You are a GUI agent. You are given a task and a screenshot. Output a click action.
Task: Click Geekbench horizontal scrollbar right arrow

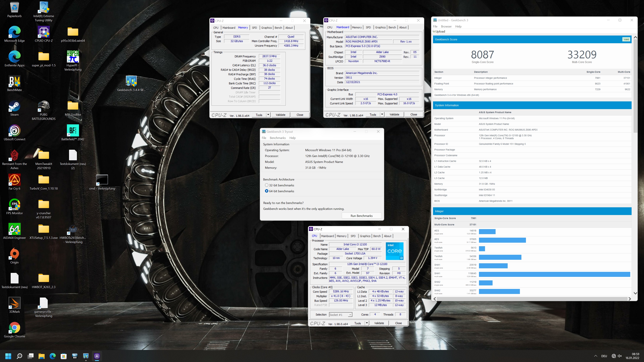click(x=630, y=299)
